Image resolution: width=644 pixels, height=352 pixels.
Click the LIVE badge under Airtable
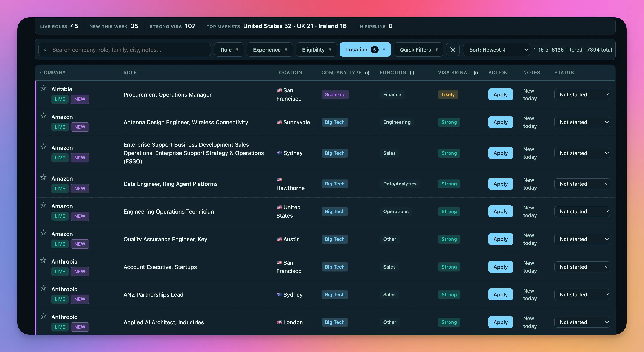click(60, 99)
